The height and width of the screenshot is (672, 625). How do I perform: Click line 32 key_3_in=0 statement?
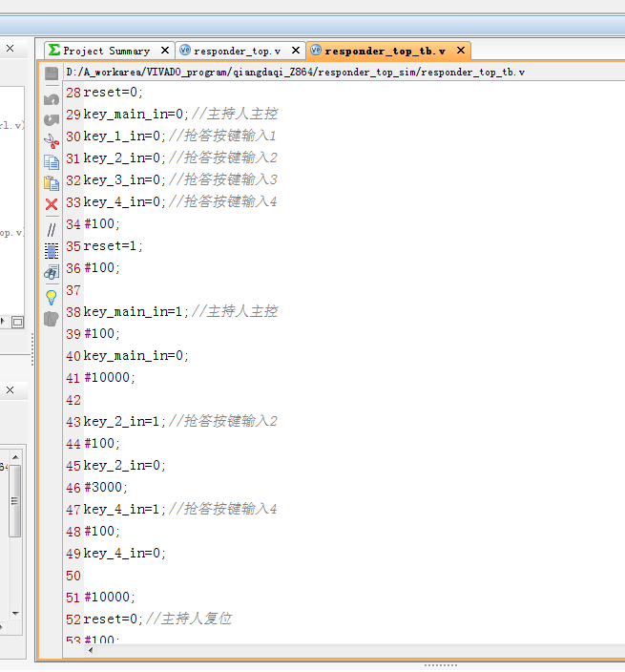[125, 179]
